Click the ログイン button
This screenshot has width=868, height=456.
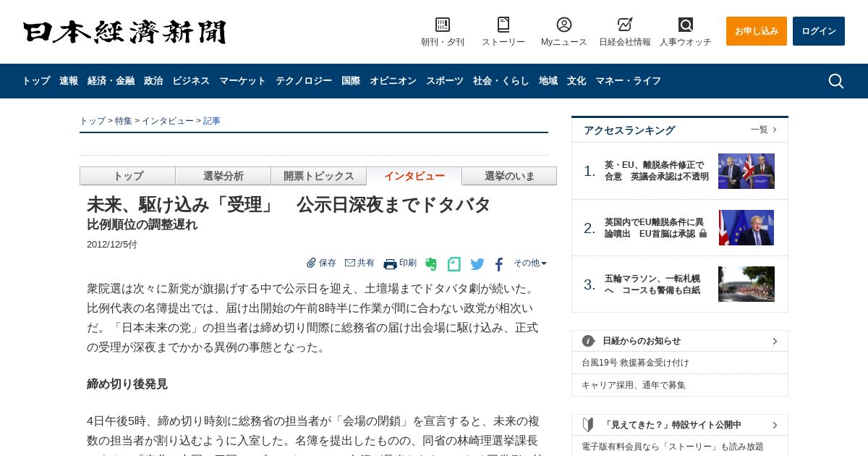[x=819, y=31]
